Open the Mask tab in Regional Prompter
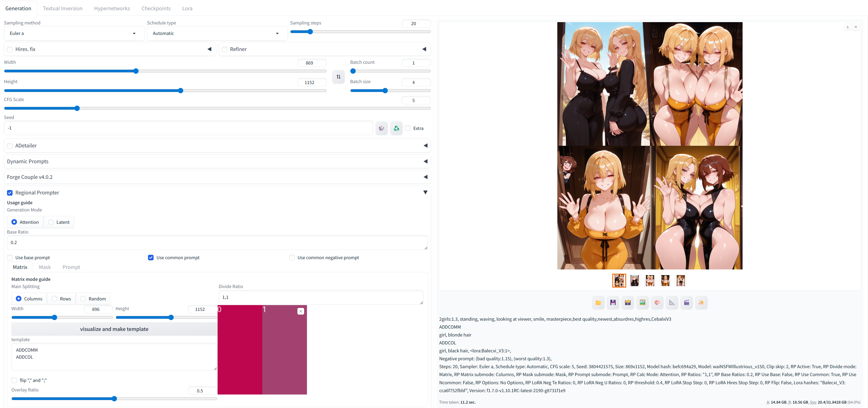868x408 pixels. (45, 267)
